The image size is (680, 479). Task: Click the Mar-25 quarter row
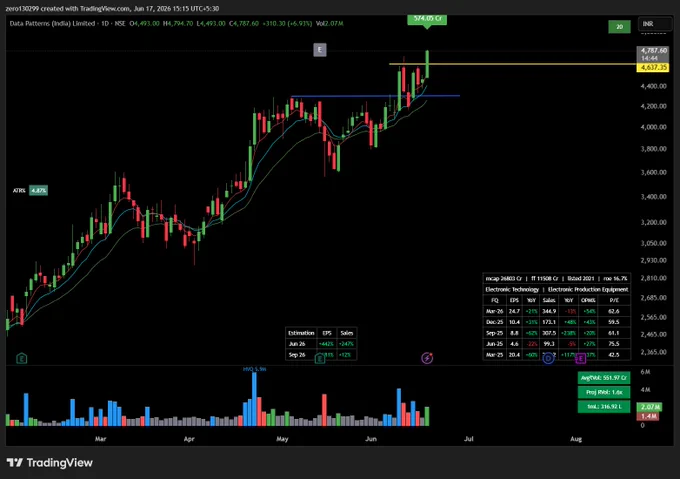click(556, 355)
